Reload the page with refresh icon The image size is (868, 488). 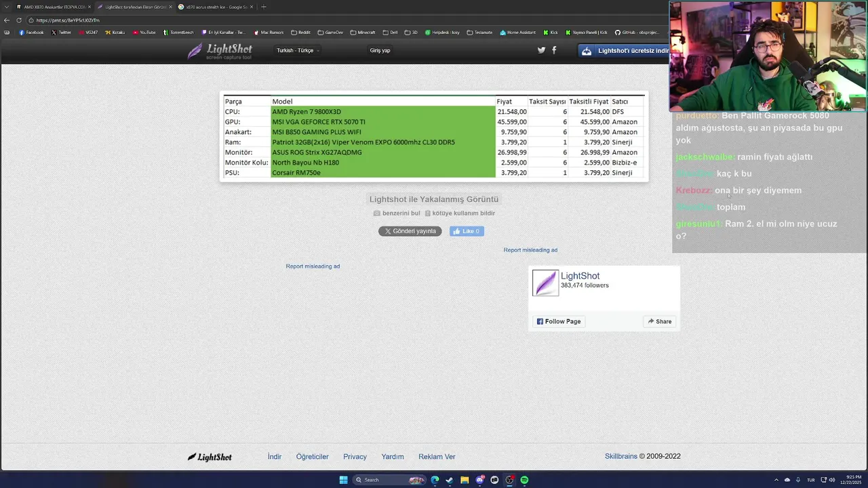pos(19,20)
